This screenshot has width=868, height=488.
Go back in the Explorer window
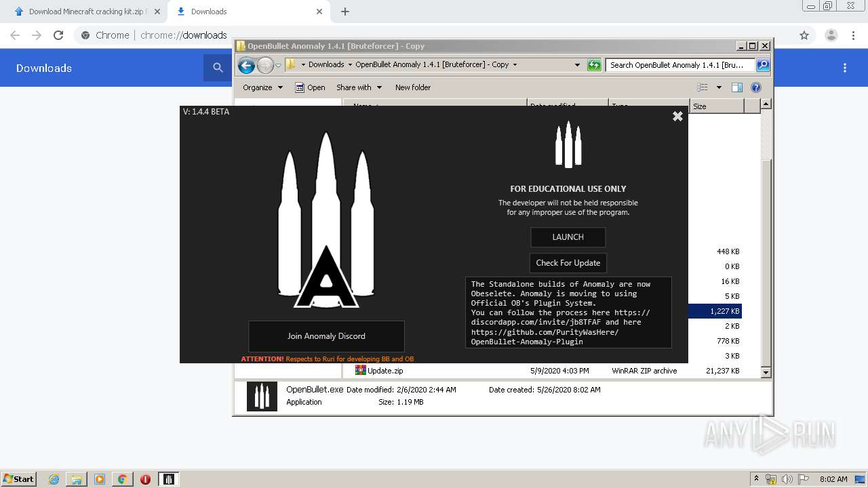click(x=246, y=65)
